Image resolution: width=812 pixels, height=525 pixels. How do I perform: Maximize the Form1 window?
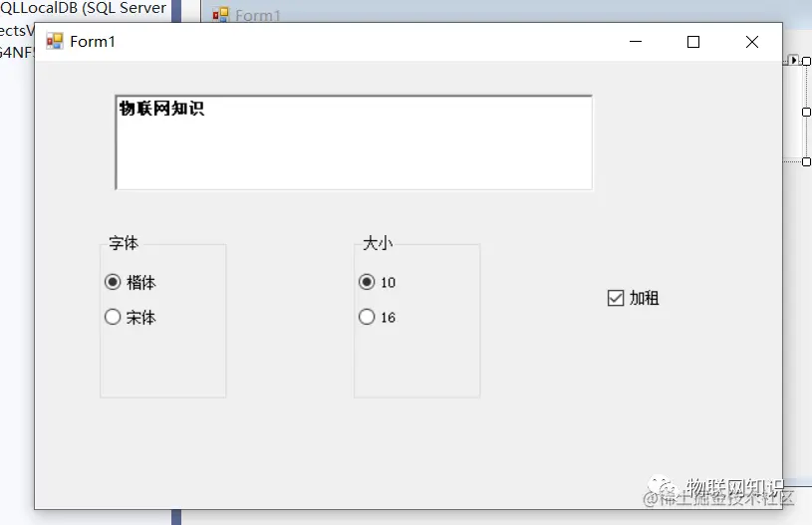[693, 42]
